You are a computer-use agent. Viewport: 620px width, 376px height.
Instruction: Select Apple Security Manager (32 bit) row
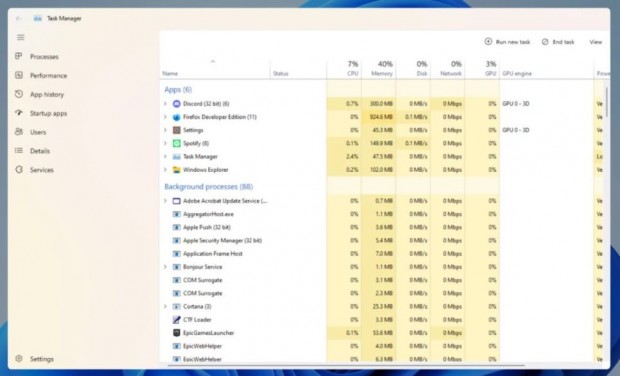point(382,240)
